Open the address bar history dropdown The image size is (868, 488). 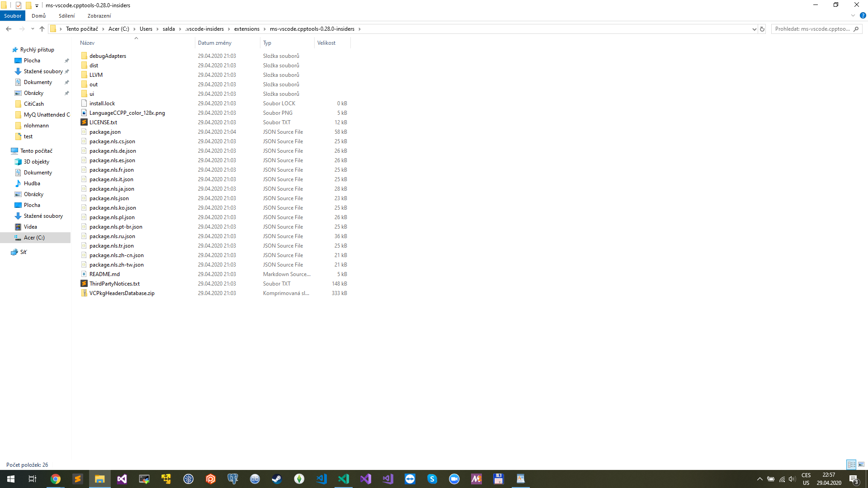click(x=754, y=29)
